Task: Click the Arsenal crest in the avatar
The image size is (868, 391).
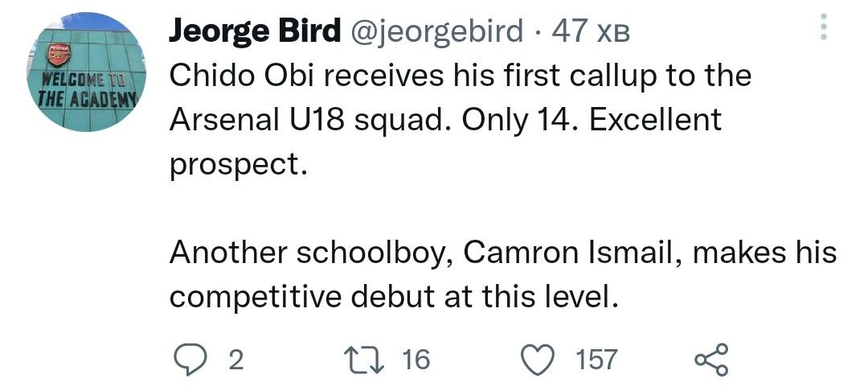Action: 58,55
